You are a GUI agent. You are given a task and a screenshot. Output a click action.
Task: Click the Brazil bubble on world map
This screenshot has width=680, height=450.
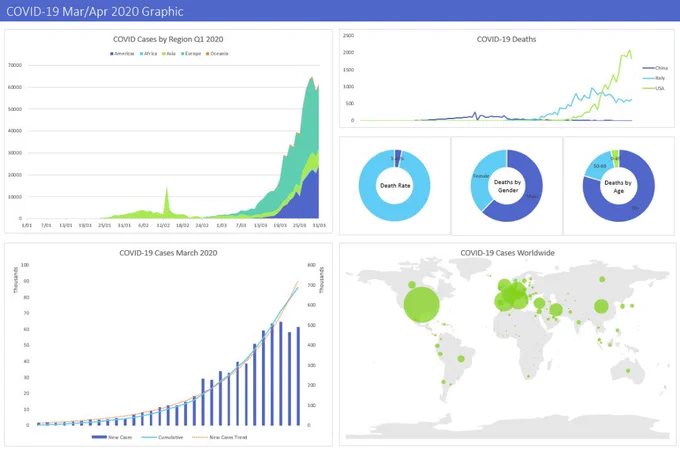click(x=461, y=359)
